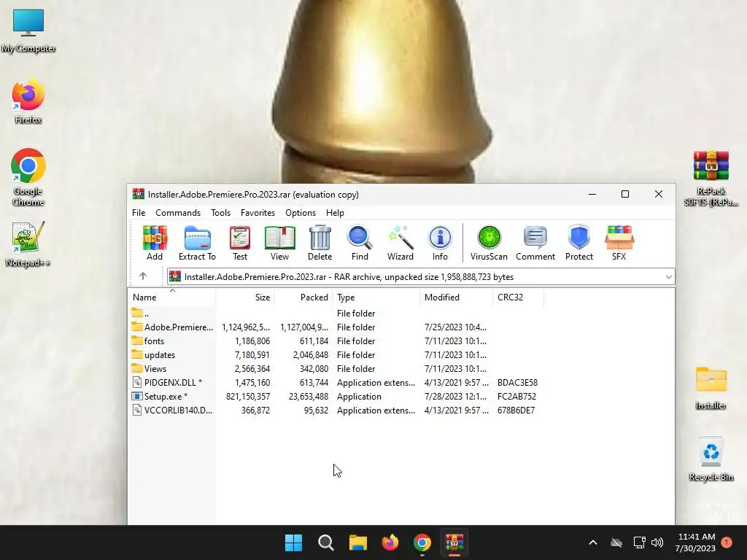Image resolution: width=747 pixels, height=560 pixels.
Task: Open the Help menu
Action: click(x=335, y=213)
